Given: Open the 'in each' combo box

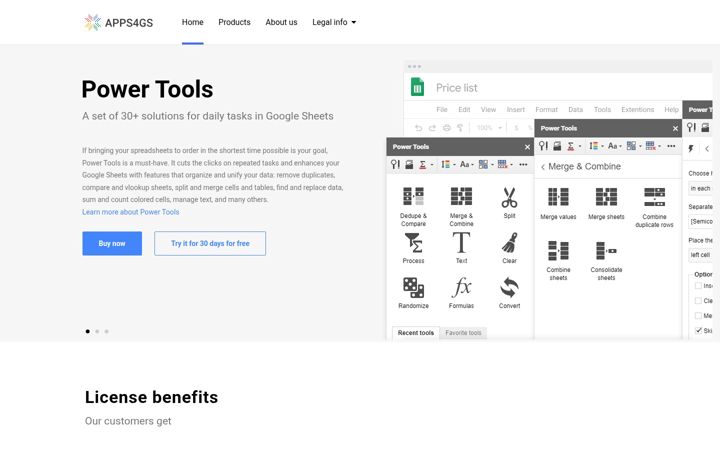Looking at the screenshot, I should tap(700, 188).
